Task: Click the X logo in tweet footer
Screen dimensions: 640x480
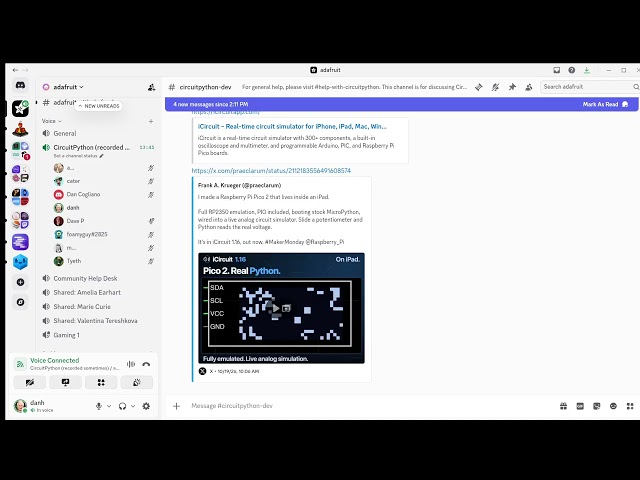Action: 202,371
